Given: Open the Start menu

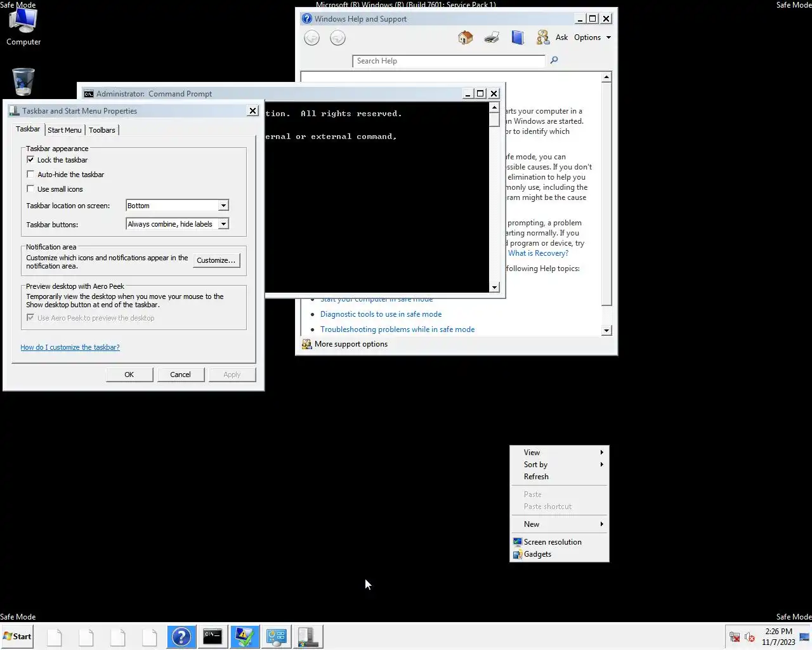Looking at the screenshot, I should [17, 637].
